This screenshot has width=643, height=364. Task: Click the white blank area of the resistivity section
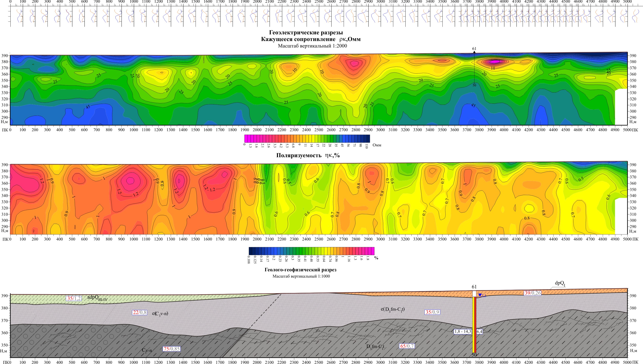coord(621,107)
